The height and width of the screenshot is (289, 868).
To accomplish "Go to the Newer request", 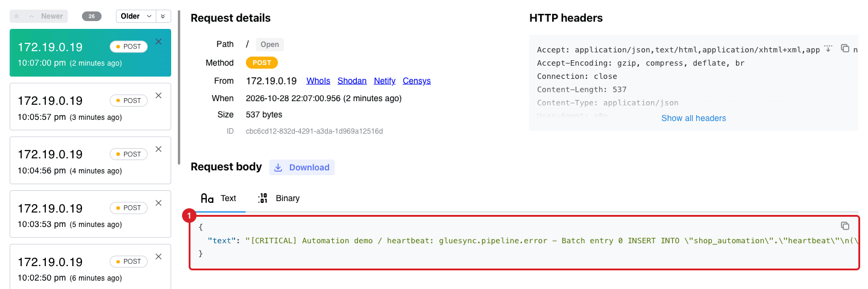I will pos(46,16).
